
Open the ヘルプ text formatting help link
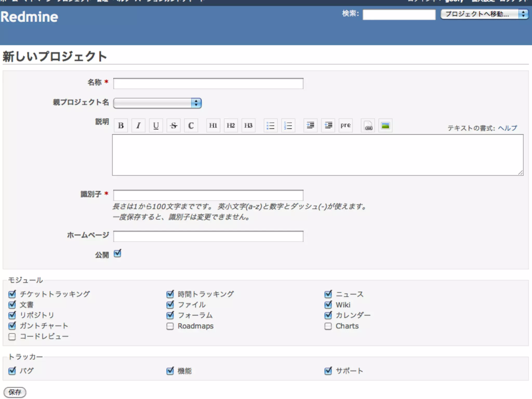pos(507,128)
